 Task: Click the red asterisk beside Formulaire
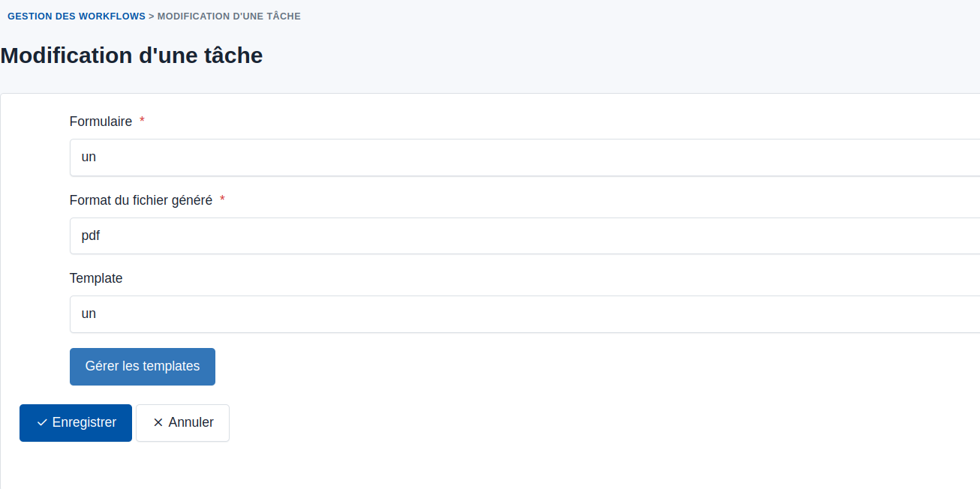[x=142, y=121]
